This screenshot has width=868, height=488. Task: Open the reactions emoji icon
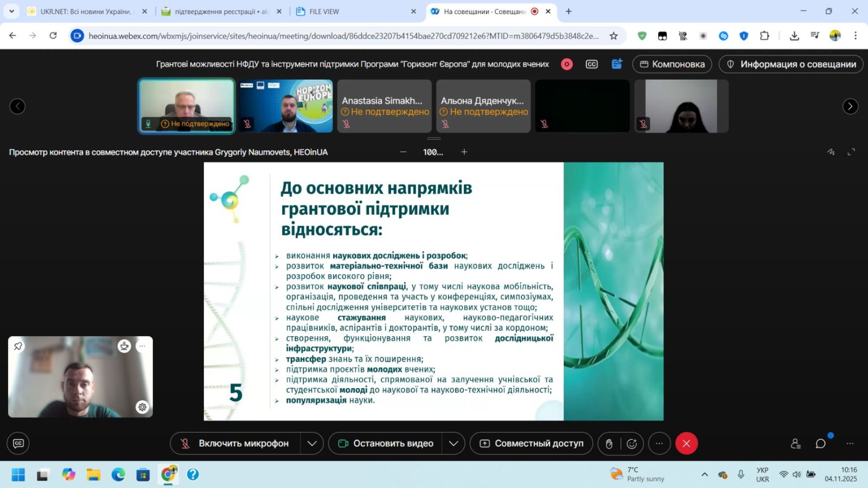[x=631, y=444]
